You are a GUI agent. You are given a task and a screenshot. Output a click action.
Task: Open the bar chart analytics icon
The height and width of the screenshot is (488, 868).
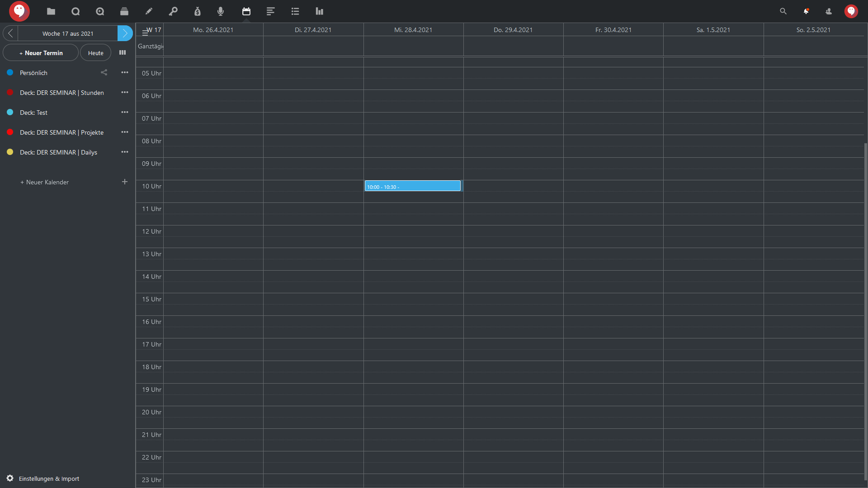click(320, 11)
